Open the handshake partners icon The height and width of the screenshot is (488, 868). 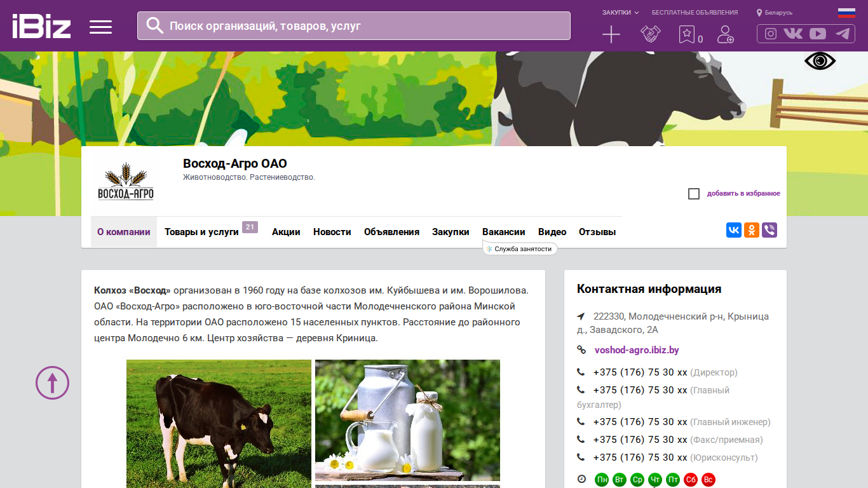tap(650, 34)
